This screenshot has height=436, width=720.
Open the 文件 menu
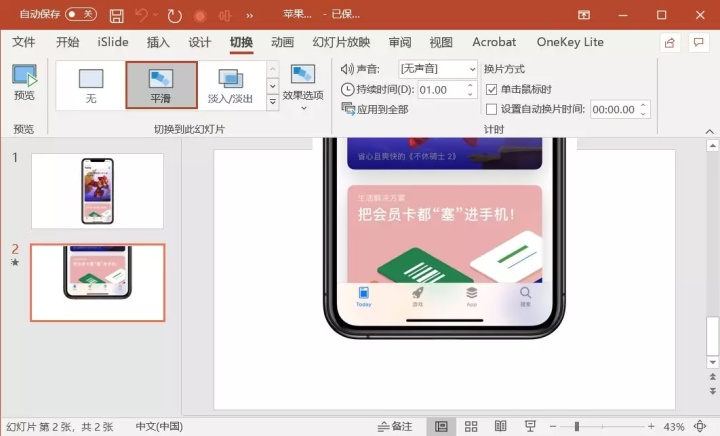point(23,42)
